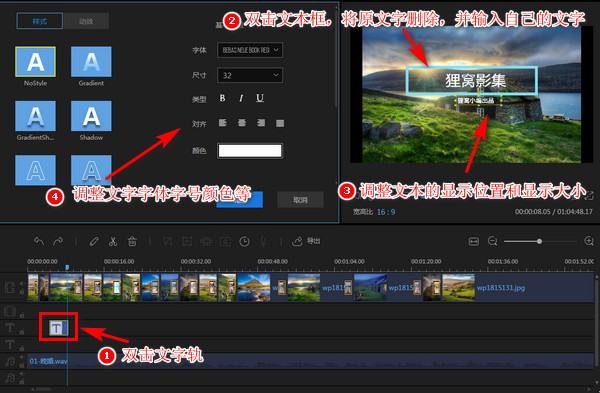Switch to the 动效 animation tab

tap(86, 21)
